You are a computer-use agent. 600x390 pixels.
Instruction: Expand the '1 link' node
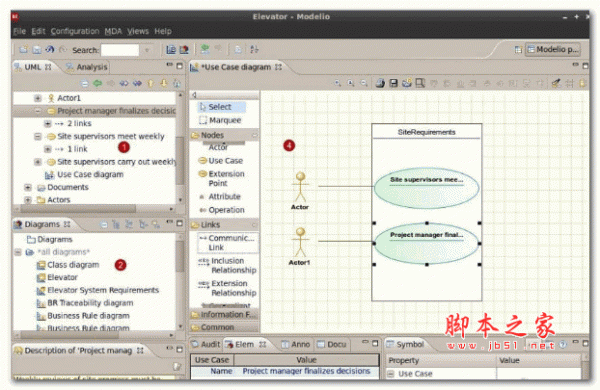(x=47, y=149)
